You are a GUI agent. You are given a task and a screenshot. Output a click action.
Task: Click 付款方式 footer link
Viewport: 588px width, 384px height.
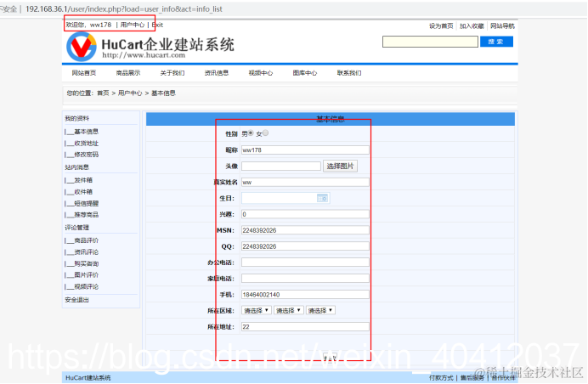click(x=441, y=378)
